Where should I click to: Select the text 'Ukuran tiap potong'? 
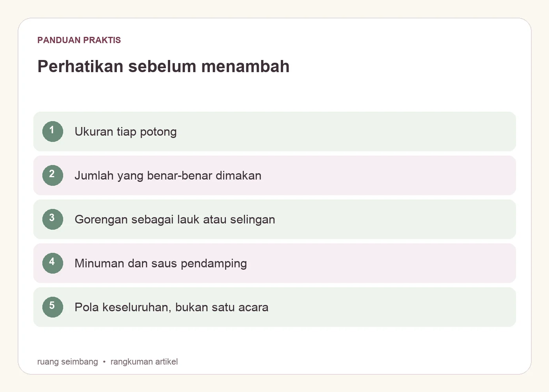(125, 132)
